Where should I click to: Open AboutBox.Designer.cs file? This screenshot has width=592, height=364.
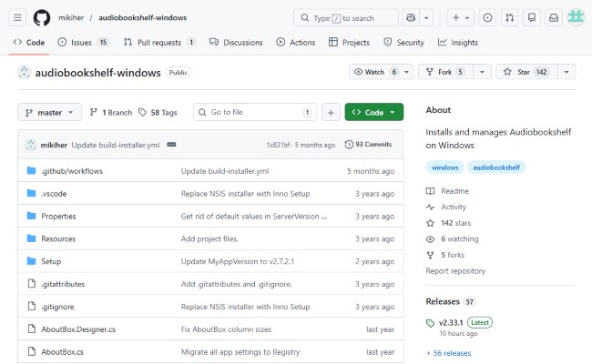78,329
